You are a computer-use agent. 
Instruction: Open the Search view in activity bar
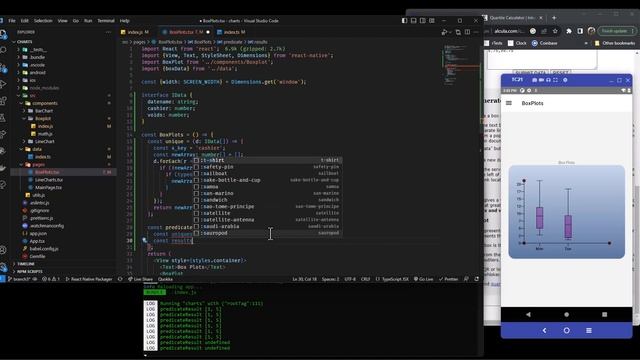[3, 50]
